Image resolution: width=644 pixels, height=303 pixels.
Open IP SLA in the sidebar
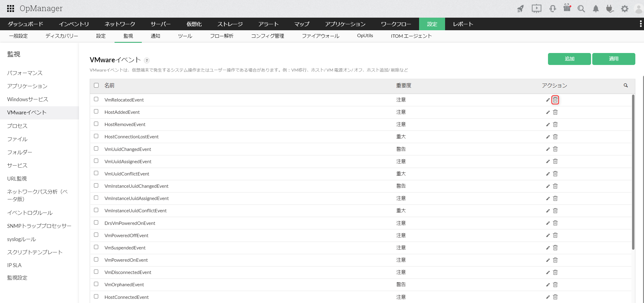click(14, 265)
